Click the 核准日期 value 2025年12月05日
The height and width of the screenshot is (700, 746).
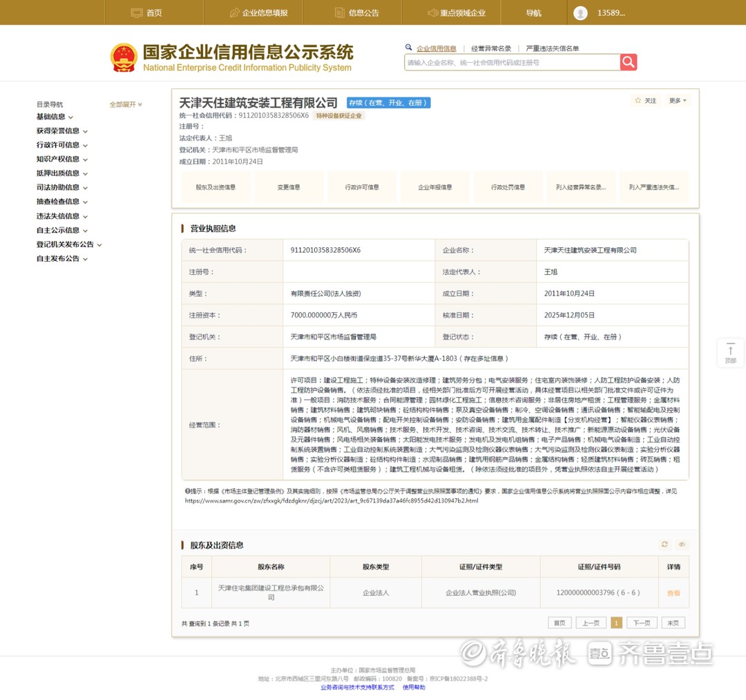569,315
